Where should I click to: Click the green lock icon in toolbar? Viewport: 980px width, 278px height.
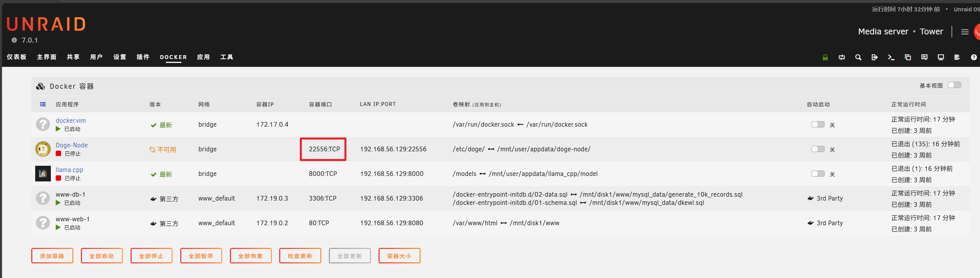coord(825,57)
